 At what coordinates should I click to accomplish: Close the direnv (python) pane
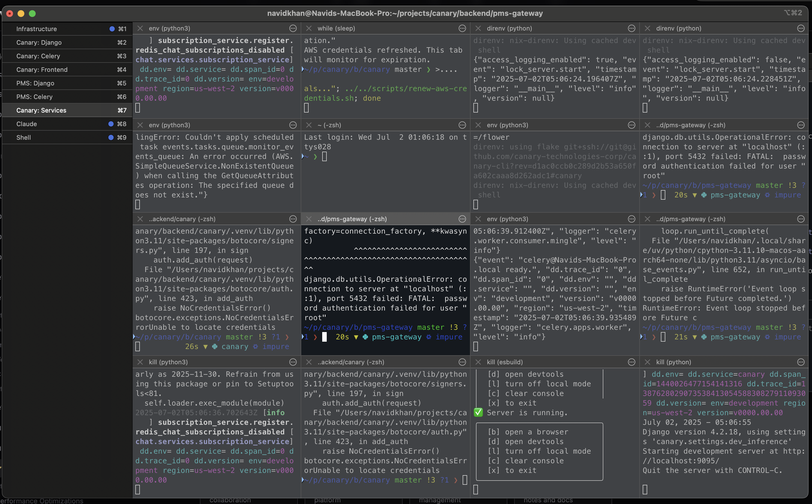coord(478,28)
